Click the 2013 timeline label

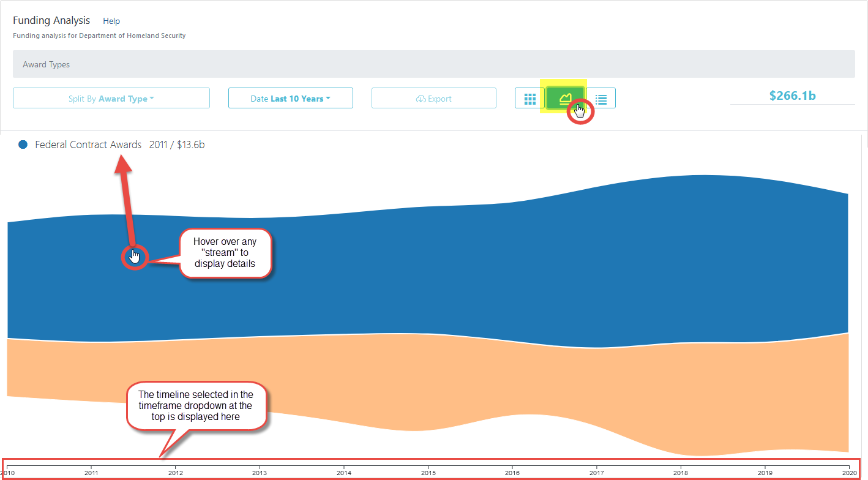260,473
